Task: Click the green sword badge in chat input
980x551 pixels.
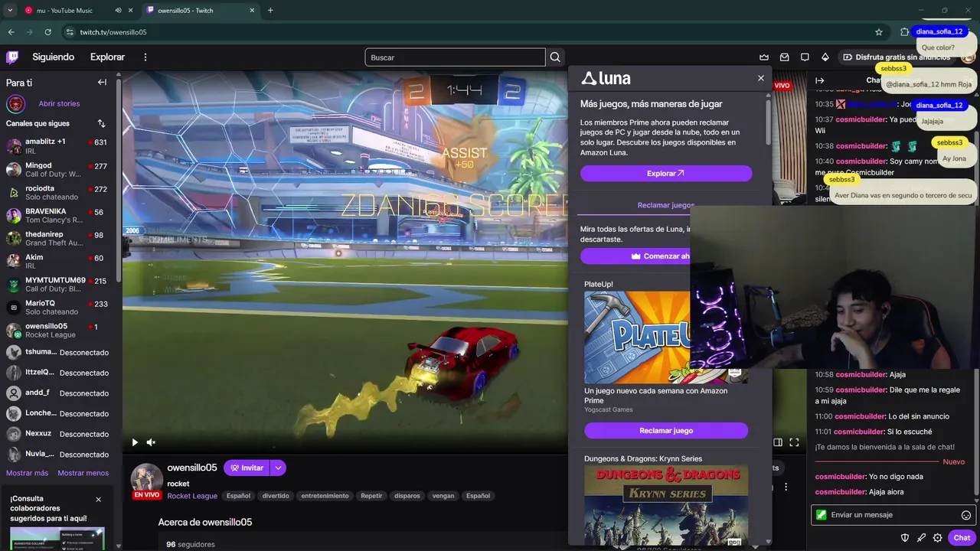Action: coord(821,515)
